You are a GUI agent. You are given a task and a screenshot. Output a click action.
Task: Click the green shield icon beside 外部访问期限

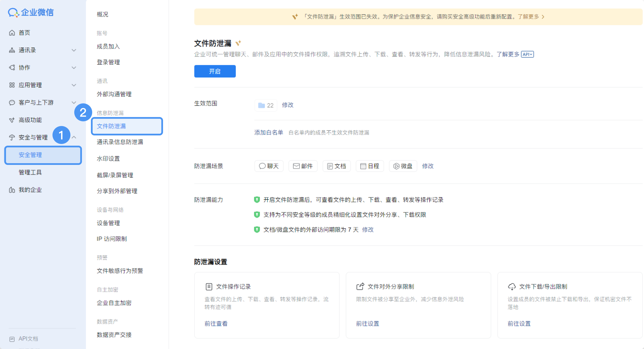pyautogui.click(x=257, y=229)
